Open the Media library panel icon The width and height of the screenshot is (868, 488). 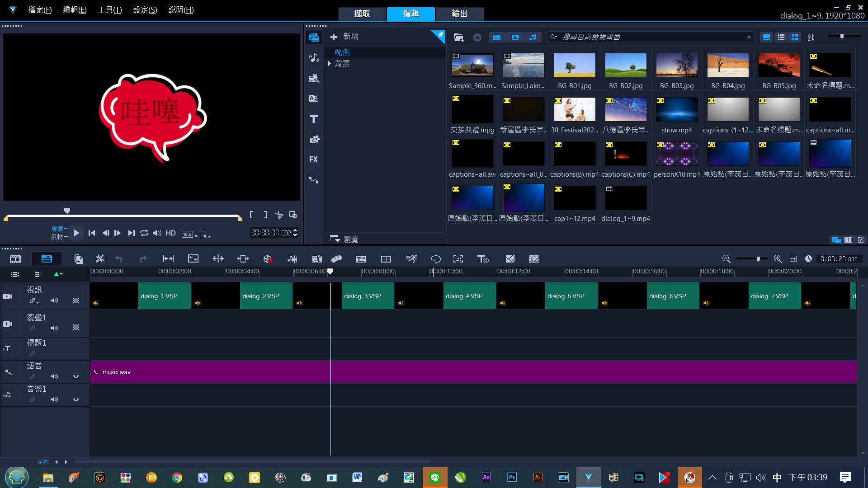pyautogui.click(x=314, y=38)
